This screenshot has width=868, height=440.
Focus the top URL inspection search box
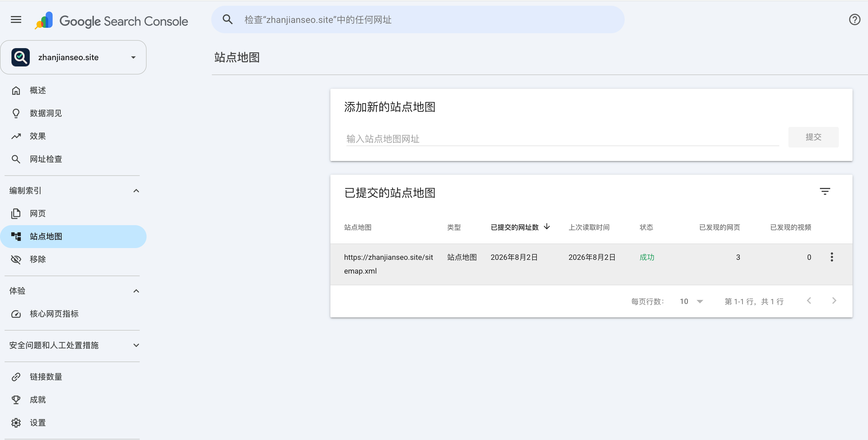click(418, 19)
